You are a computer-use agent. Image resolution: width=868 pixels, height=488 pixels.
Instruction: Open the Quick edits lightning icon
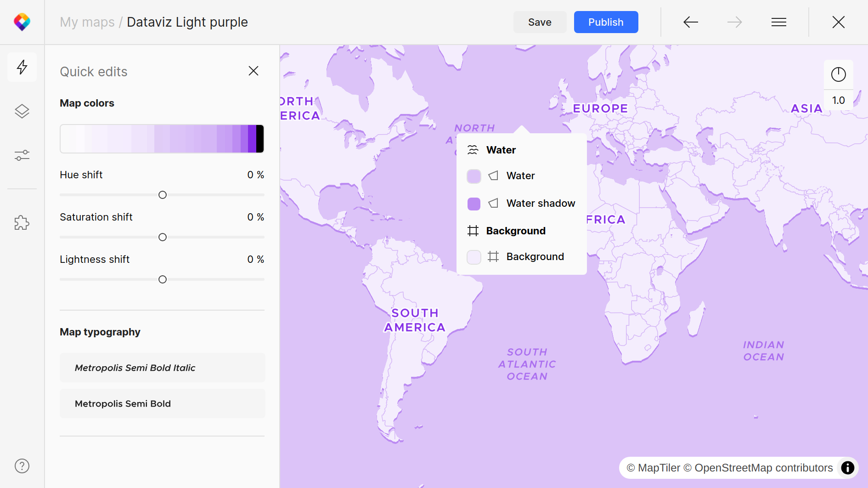tap(22, 67)
